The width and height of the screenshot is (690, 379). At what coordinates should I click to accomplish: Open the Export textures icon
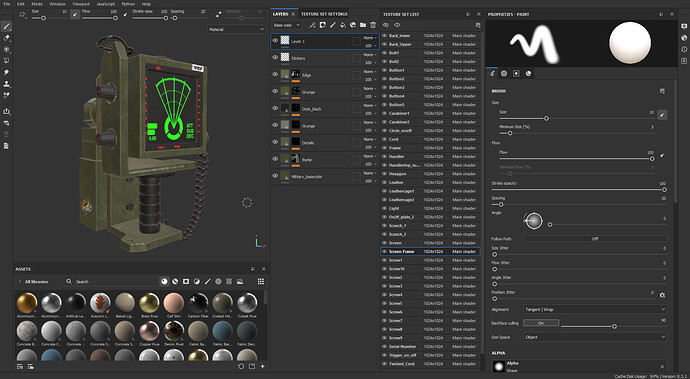[x=7, y=111]
